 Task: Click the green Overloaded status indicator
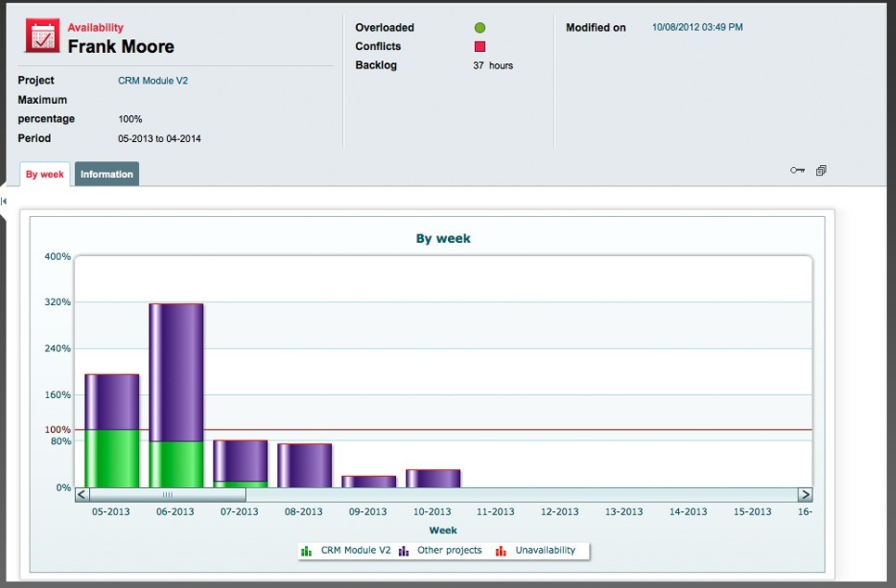click(480, 28)
